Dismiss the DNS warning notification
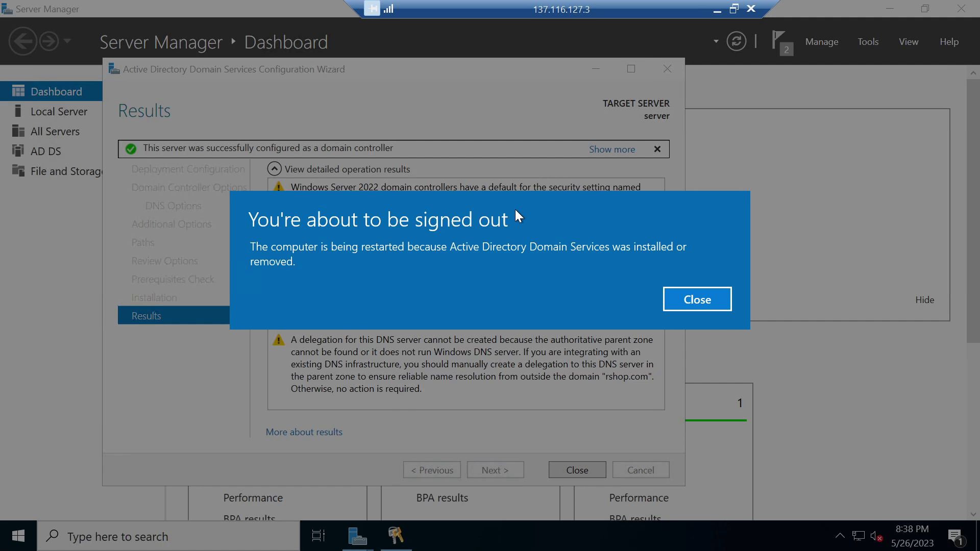The height and width of the screenshot is (551, 980). [657, 148]
